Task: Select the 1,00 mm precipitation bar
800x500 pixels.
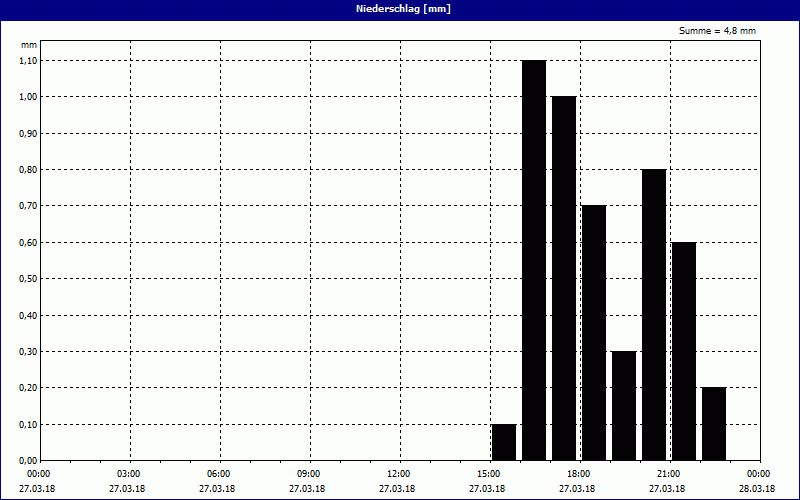Action: 564,278
